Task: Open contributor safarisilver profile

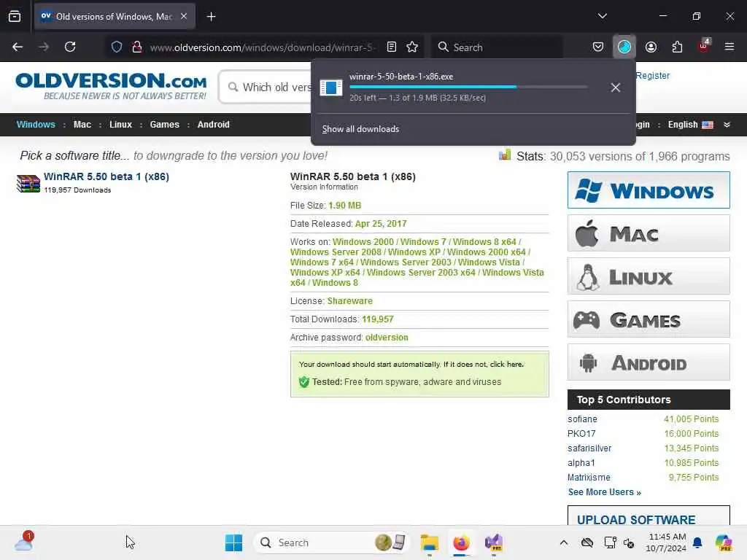Action: click(x=589, y=448)
